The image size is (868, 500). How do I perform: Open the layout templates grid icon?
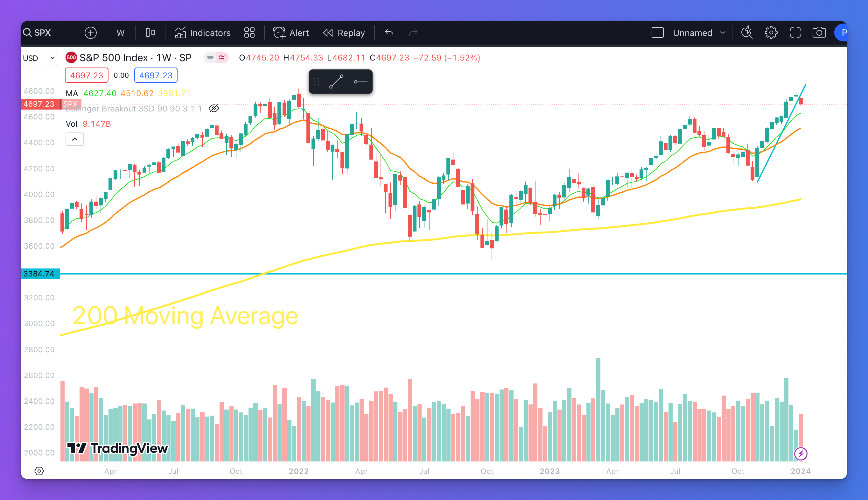coord(249,33)
